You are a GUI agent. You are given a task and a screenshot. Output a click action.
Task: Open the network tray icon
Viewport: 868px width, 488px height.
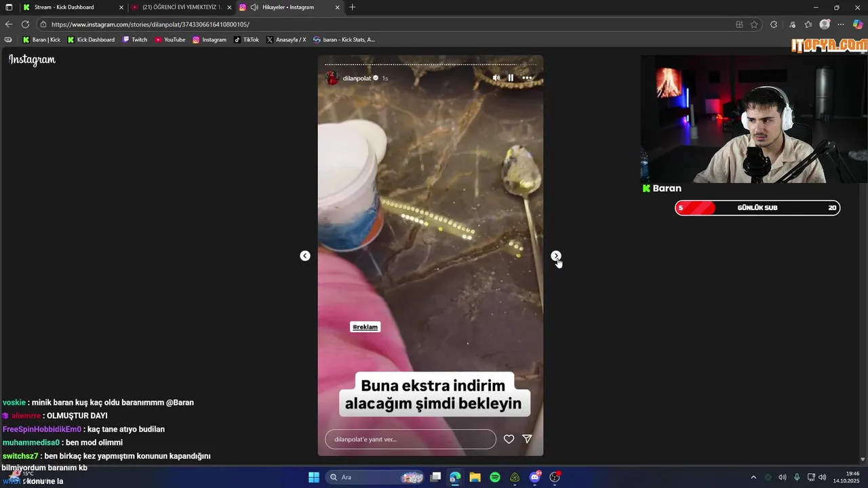coord(811,477)
